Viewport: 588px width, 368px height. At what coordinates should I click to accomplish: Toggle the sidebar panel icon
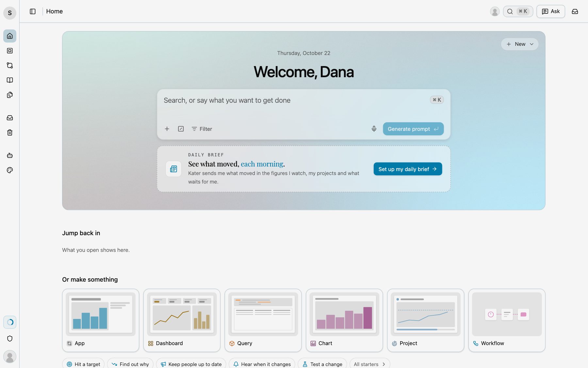(x=33, y=11)
